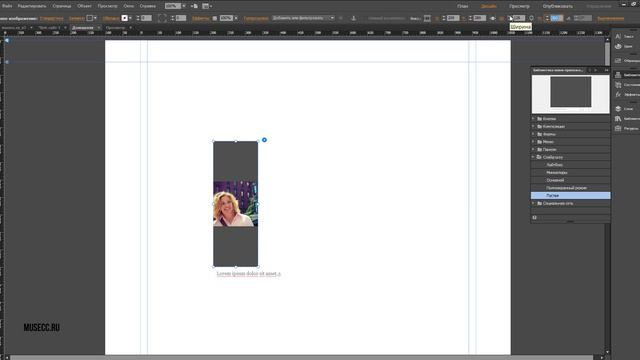Open the Hyperlinks label in control bar

256,18
